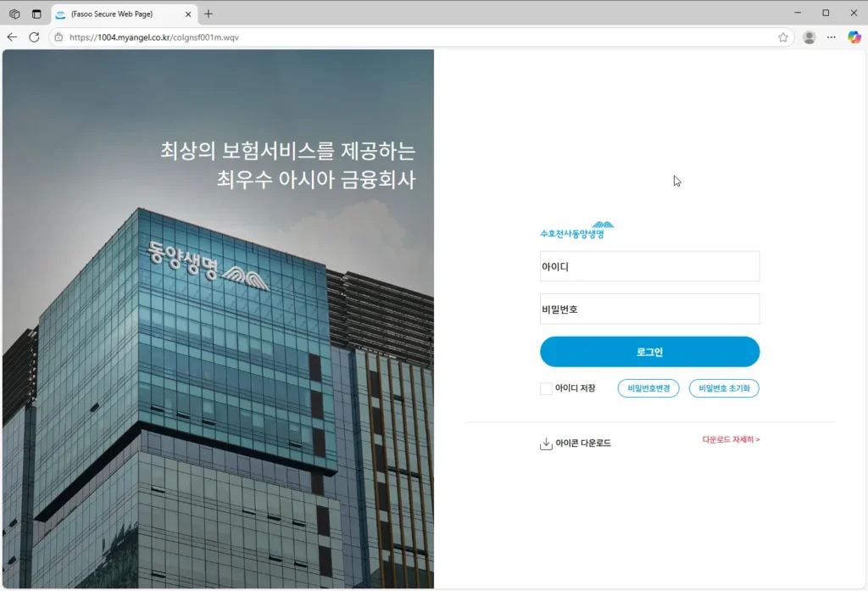
Task: Bookmark this page with the star icon
Action: point(782,37)
